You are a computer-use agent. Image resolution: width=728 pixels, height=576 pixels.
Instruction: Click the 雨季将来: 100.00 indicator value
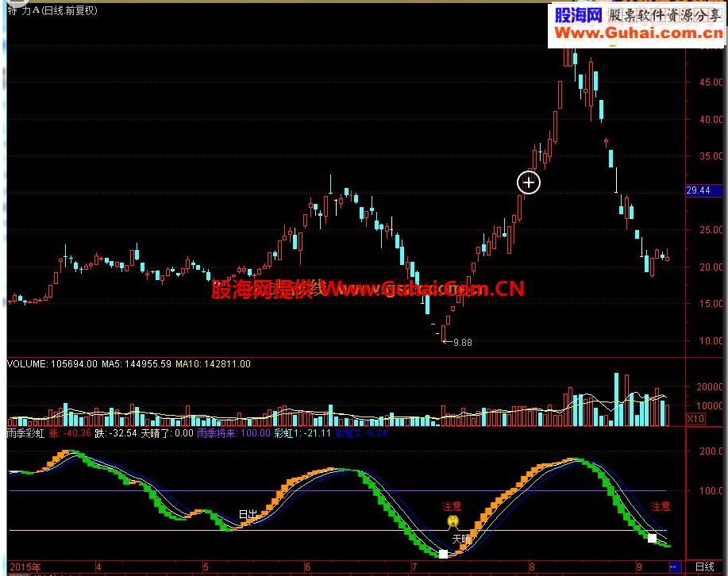pos(233,433)
